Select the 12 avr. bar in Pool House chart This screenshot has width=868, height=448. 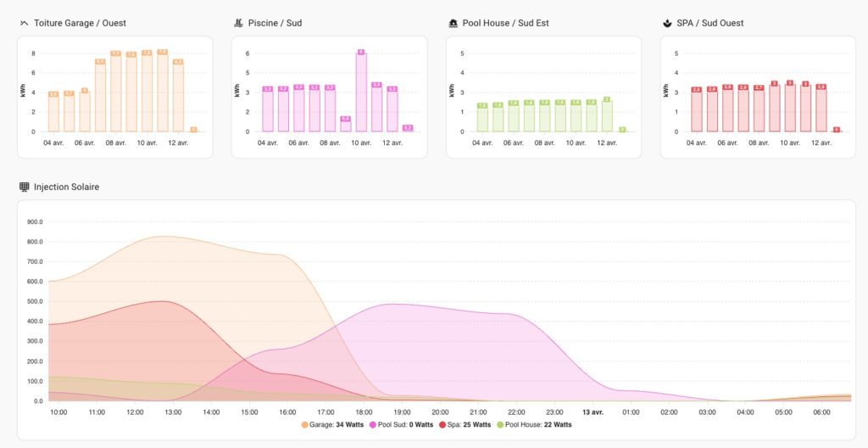click(x=607, y=116)
